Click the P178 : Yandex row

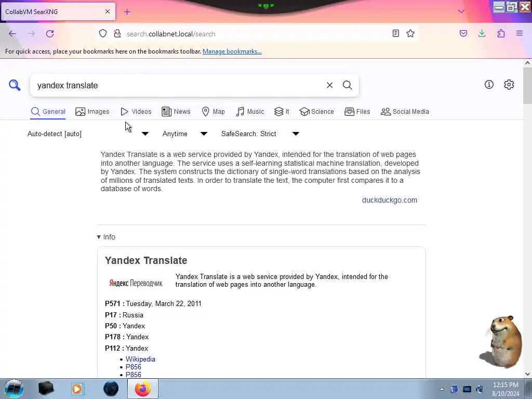click(x=127, y=337)
